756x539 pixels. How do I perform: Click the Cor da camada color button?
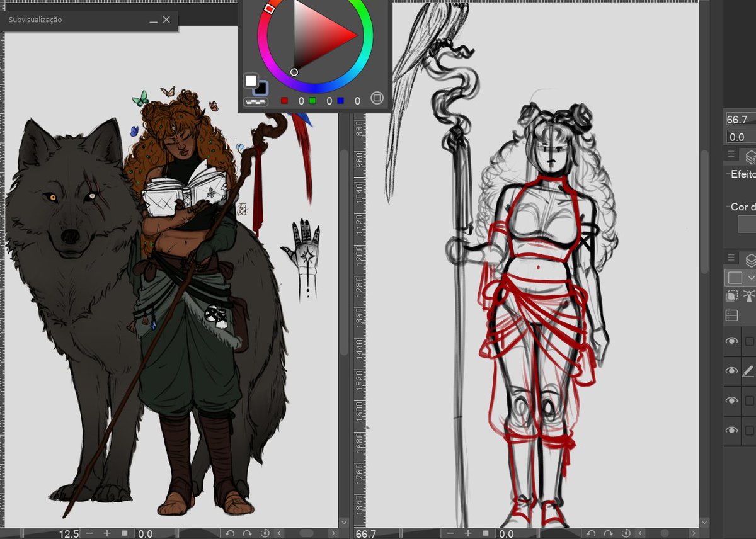coord(747,224)
